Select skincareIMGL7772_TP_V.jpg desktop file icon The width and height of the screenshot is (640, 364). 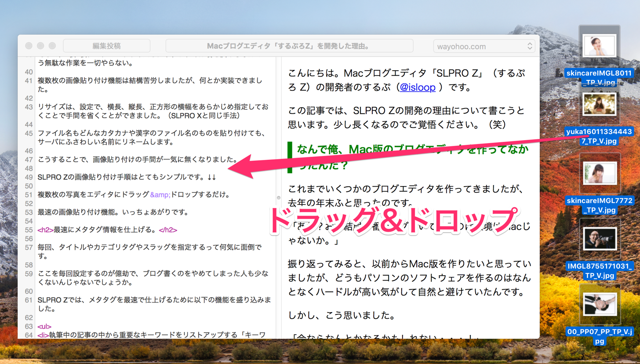point(599,173)
